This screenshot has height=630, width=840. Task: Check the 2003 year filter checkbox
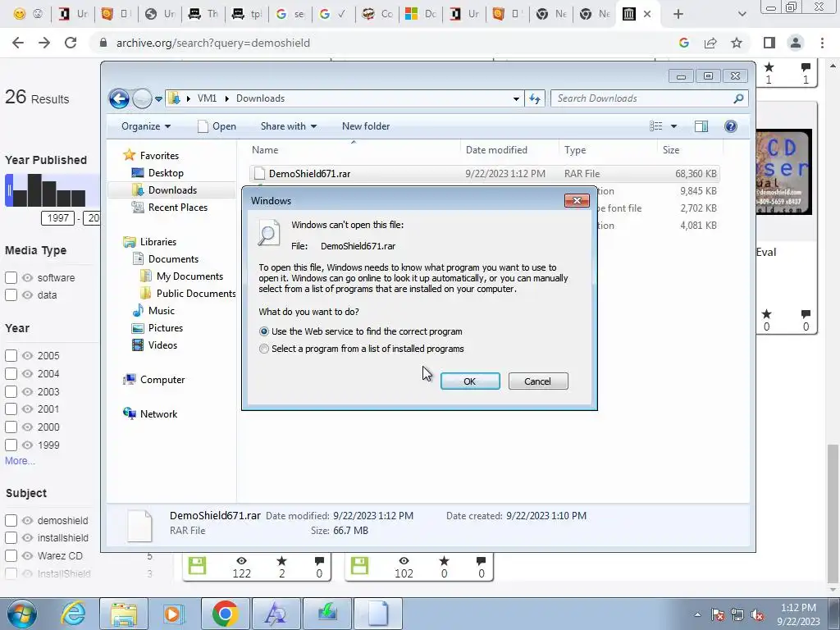(11, 391)
